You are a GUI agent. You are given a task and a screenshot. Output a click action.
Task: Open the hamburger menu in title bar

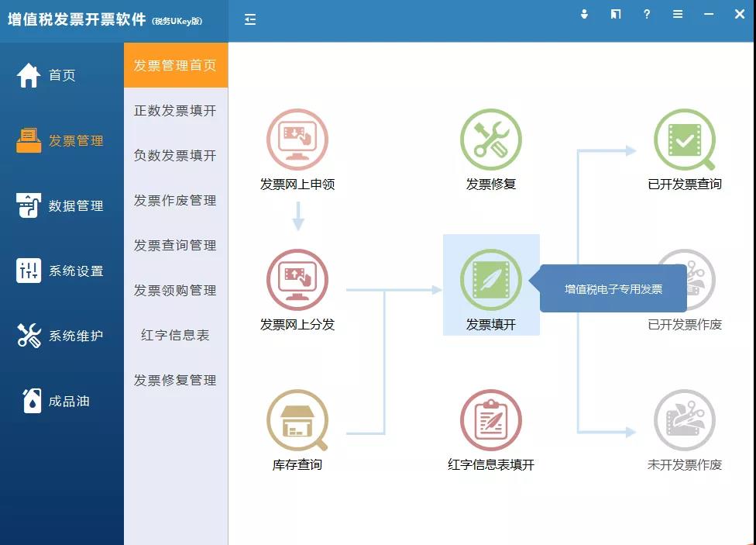pyautogui.click(x=677, y=14)
